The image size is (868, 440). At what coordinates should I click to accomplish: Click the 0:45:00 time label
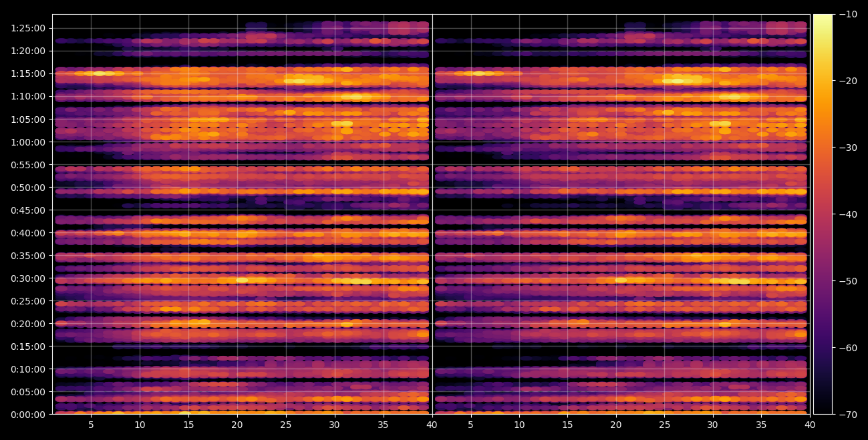(x=27, y=210)
